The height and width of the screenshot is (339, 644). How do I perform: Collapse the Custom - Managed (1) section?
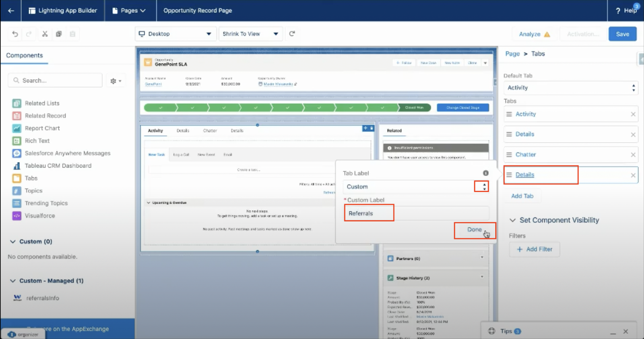click(13, 281)
